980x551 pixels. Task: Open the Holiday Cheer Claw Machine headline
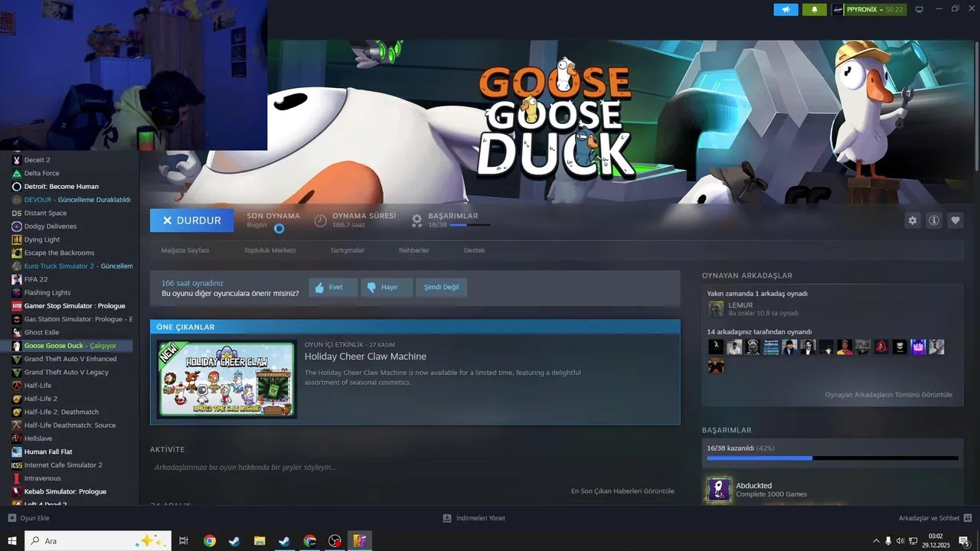click(365, 357)
